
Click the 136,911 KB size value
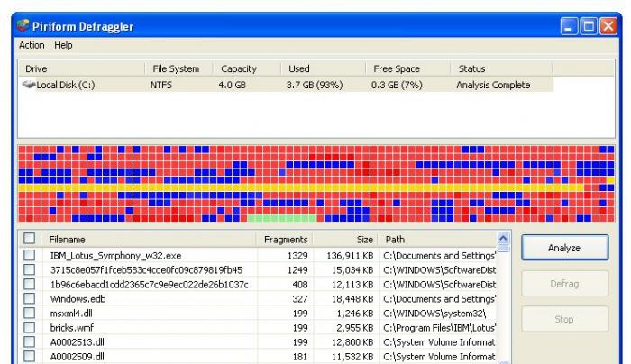[350, 255]
